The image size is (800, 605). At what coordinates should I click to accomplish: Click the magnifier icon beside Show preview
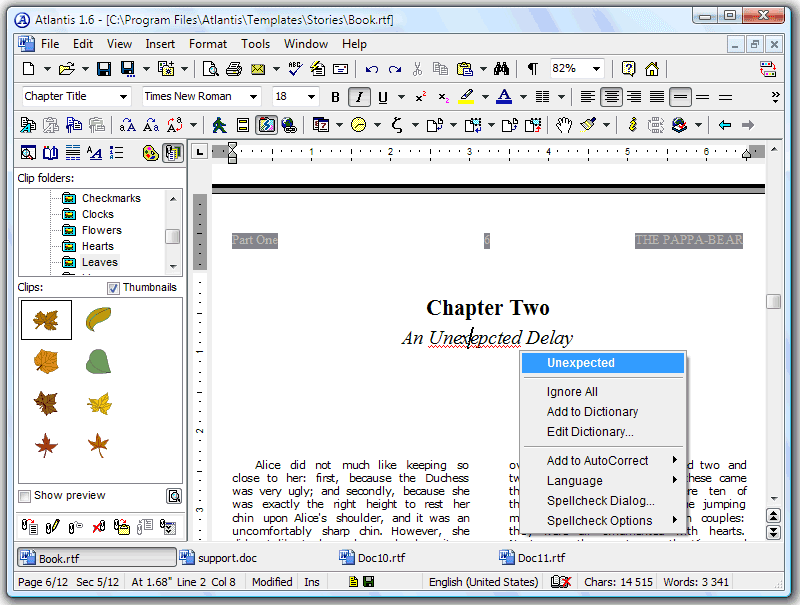click(174, 495)
